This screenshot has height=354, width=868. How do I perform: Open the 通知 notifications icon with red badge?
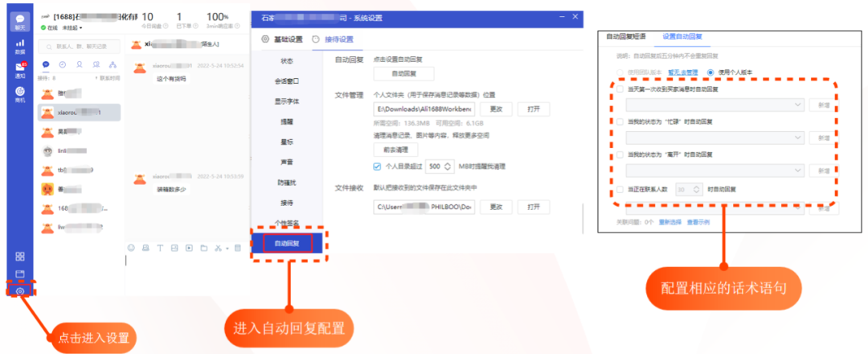point(20,69)
